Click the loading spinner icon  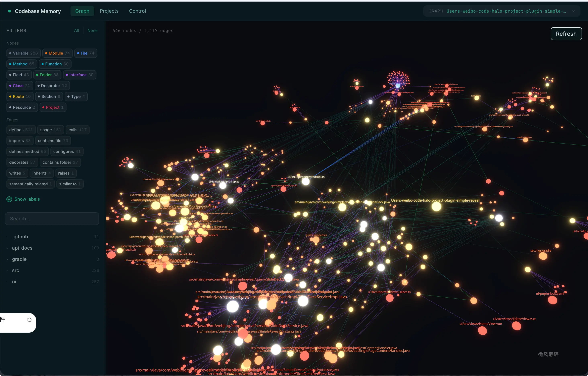(x=29, y=320)
